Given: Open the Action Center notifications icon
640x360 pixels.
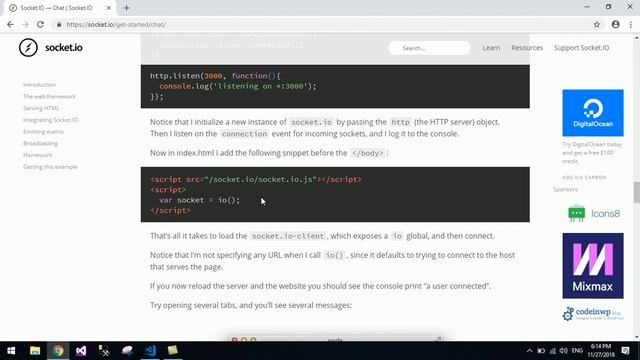Looking at the screenshot, I should [x=625, y=351].
